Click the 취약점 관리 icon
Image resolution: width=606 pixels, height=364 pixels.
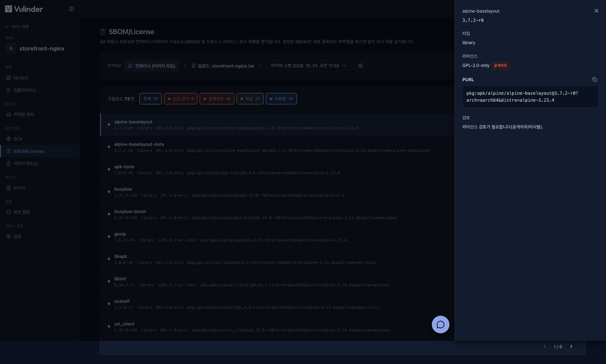pos(9,115)
